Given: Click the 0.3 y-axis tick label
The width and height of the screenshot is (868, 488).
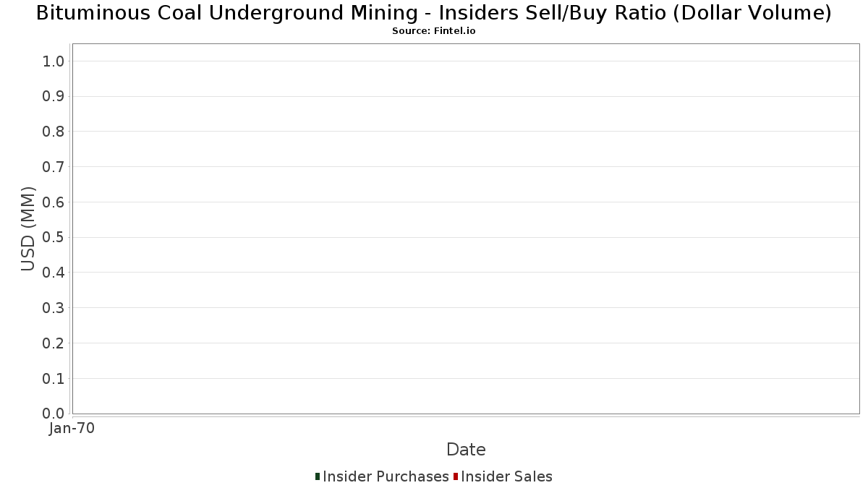Looking at the screenshot, I should [x=54, y=308].
